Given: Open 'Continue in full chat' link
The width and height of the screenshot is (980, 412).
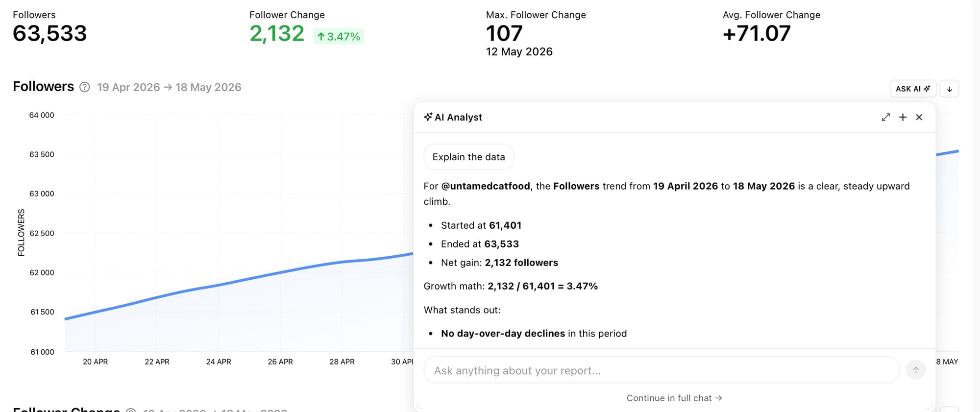Looking at the screenshot, I should click(x=674, y=398).
